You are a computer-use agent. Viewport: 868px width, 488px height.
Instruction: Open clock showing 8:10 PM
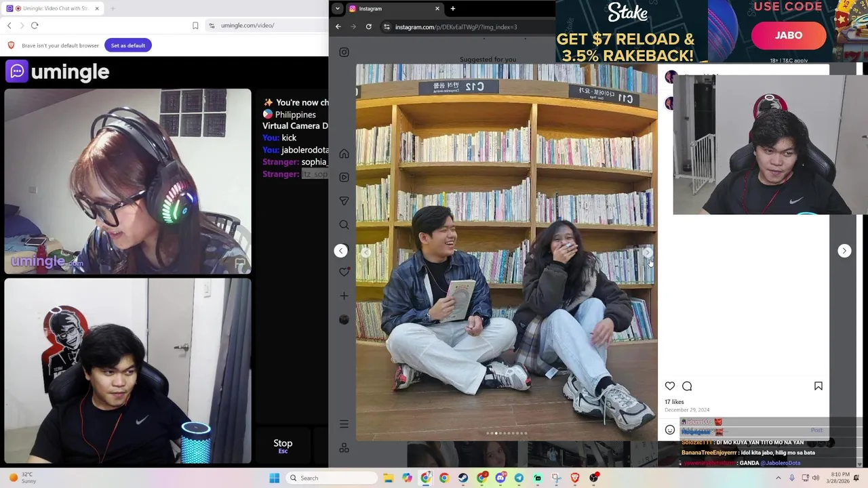coord(840,478)
